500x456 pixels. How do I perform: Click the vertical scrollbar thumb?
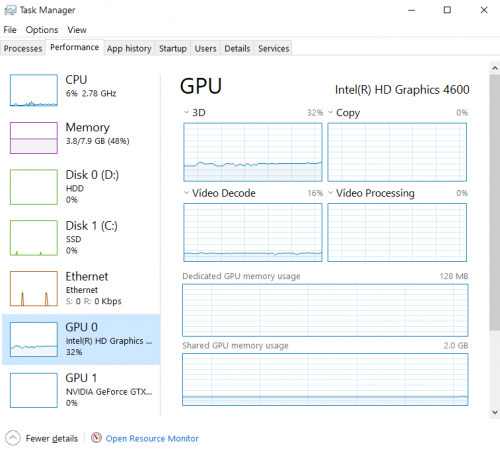coord(495,202)
